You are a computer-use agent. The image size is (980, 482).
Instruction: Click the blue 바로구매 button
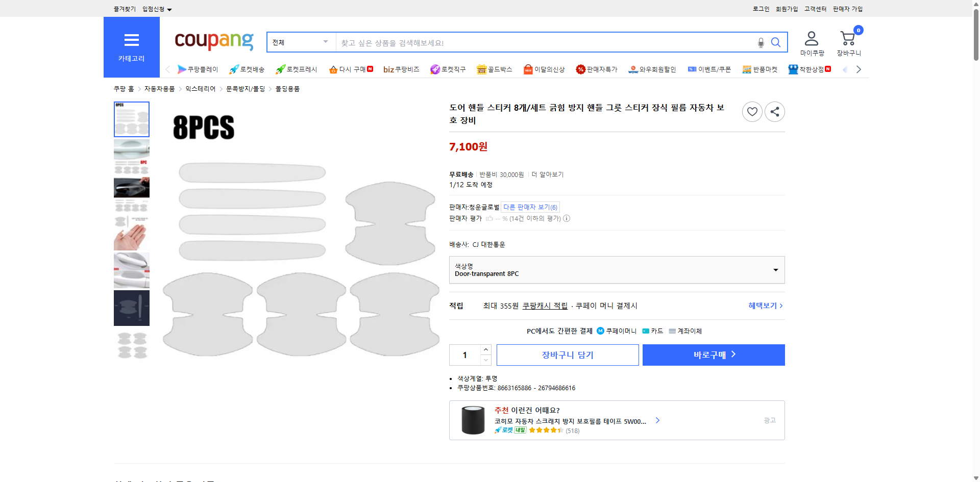tap(713, 354)
